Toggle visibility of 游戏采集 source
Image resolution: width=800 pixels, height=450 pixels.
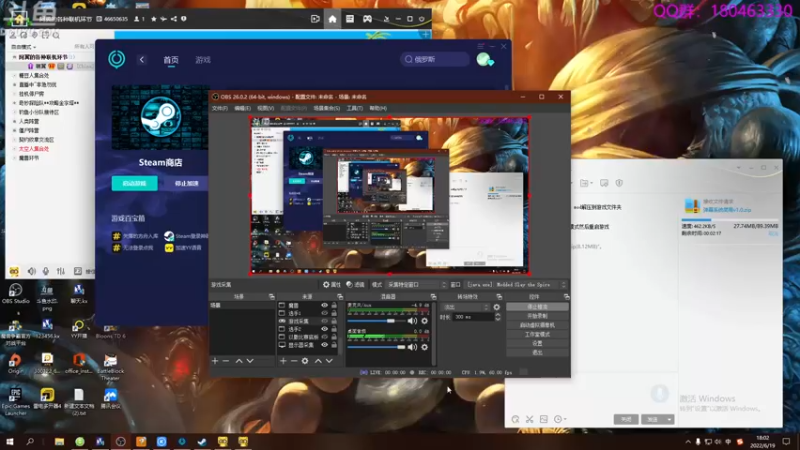click(x=324, y=321)
